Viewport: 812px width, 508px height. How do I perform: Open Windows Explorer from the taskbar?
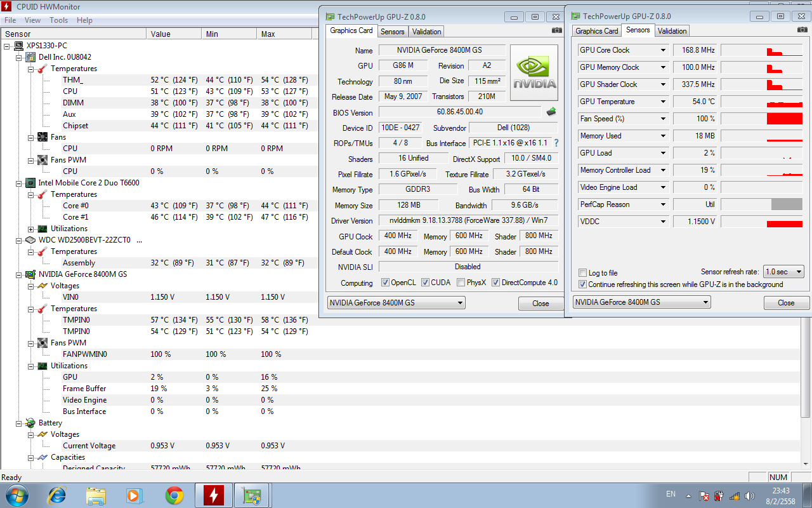96,495
